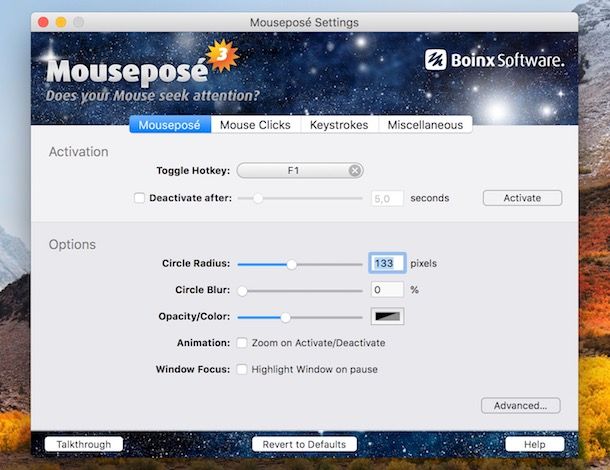The image size is (610, 470).
Task: Switch to the Mouseposé tab
Action: pyautogui.click(x=170, y=125)
